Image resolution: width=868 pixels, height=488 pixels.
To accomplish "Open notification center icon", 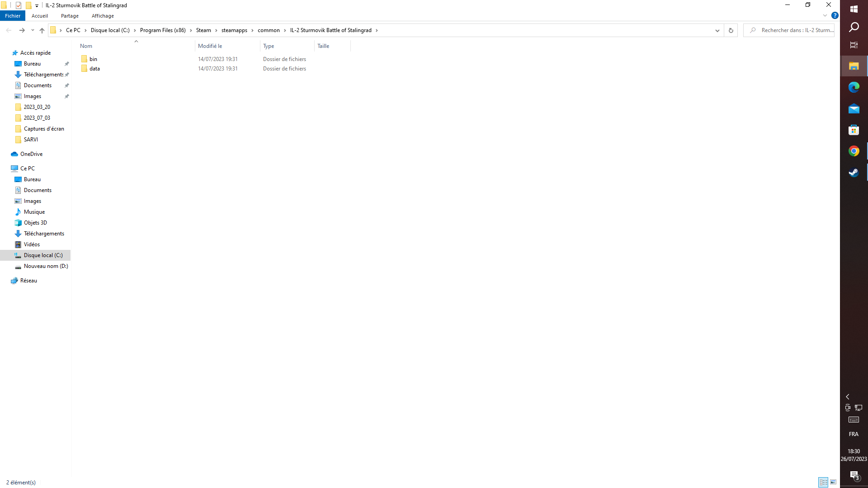I will [854, 475].
